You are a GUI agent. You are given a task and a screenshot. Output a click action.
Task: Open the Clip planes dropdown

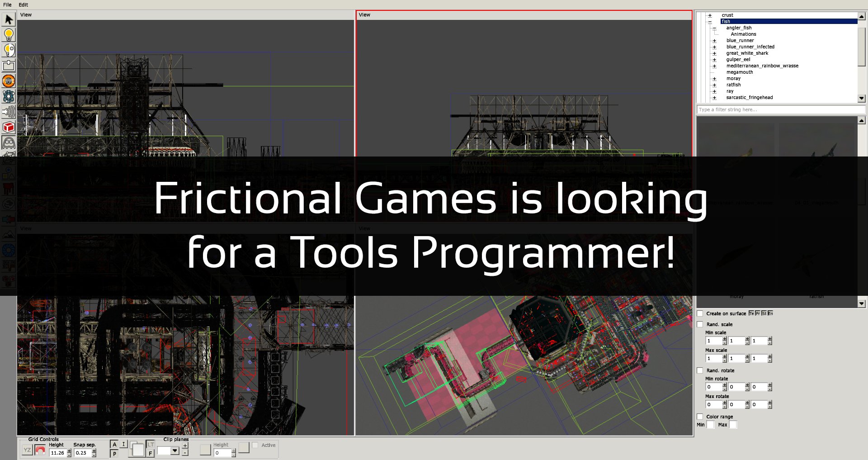click(x=175, y=451)
